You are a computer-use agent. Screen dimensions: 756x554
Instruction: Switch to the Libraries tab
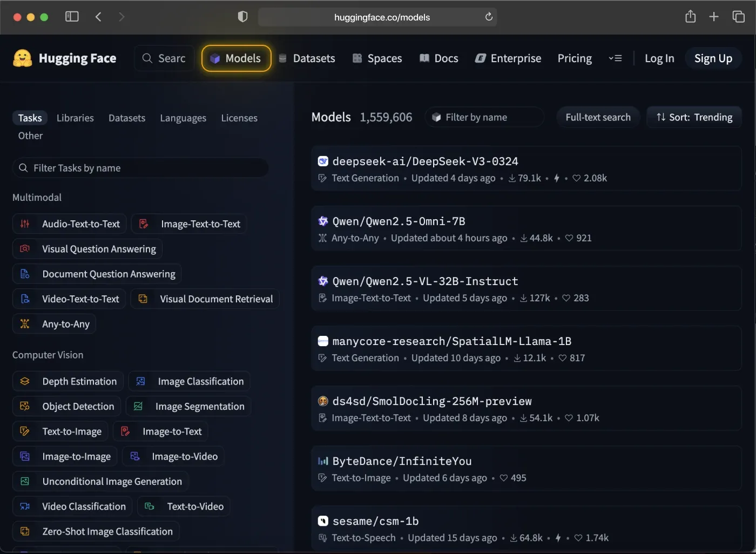click(75, 118)
